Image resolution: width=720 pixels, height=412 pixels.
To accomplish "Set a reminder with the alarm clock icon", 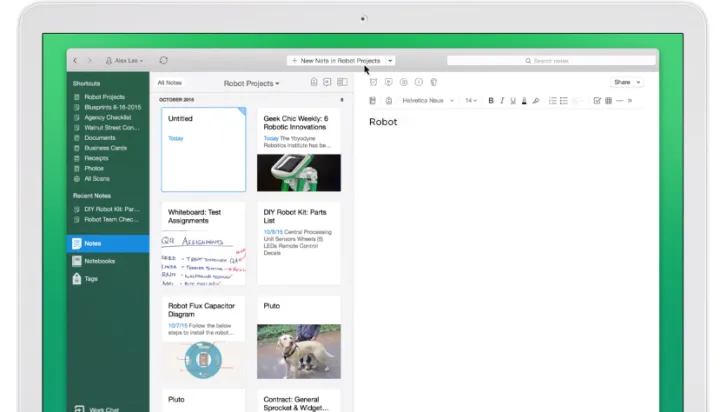I will point(373,82).
